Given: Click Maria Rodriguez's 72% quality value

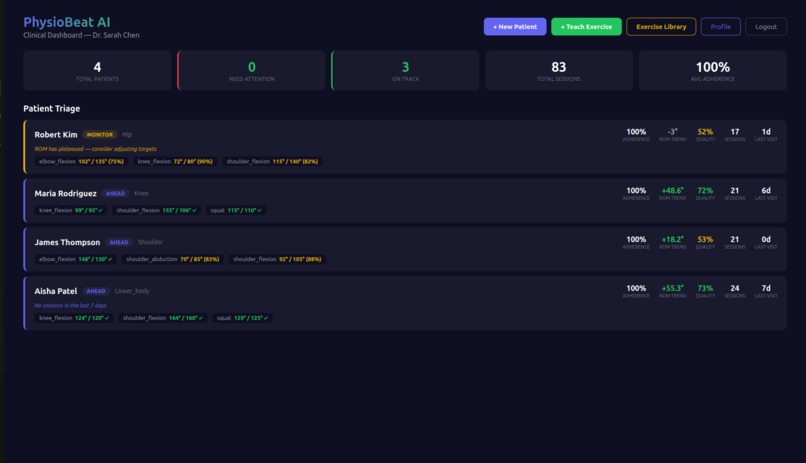Looking at the screenshot, I should click(705, 191).
